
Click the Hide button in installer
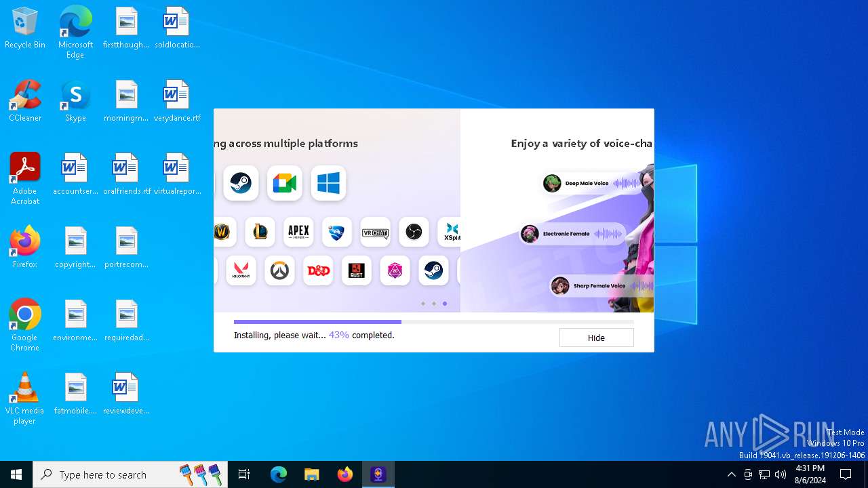pos(596,338)
